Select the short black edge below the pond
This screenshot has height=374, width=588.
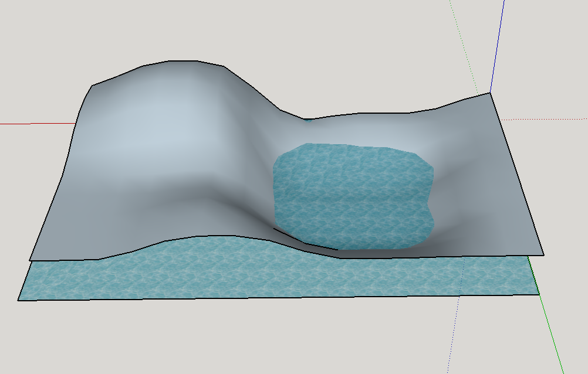[304, 240]
